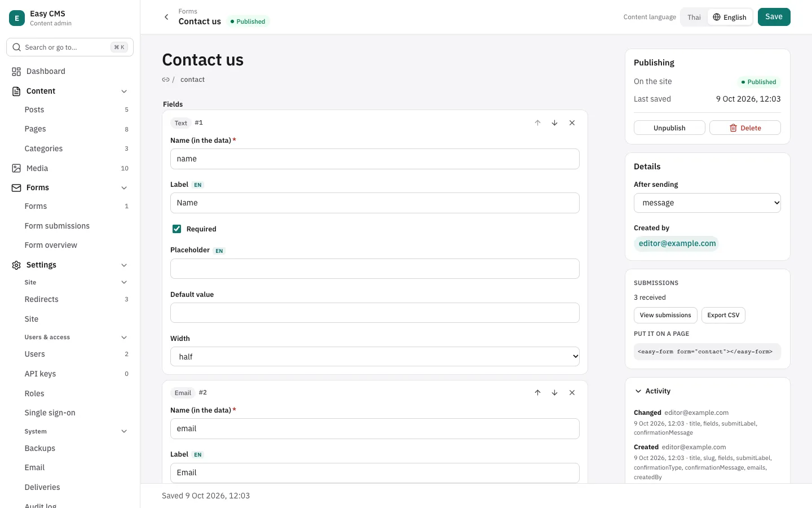Screen dimensions: 812x508
Task: Switch content language to Thai
Action: (694, 17)
